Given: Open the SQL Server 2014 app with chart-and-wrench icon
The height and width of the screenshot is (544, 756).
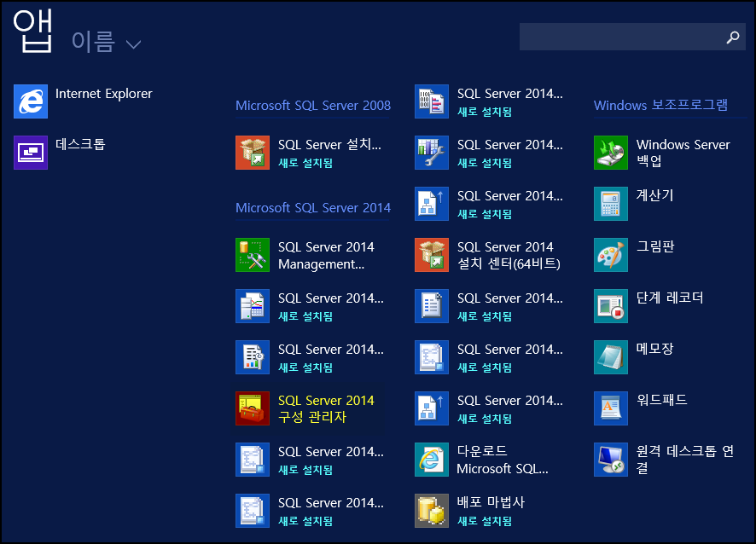Looking at the screenshot, I should (x=489, y=153).
